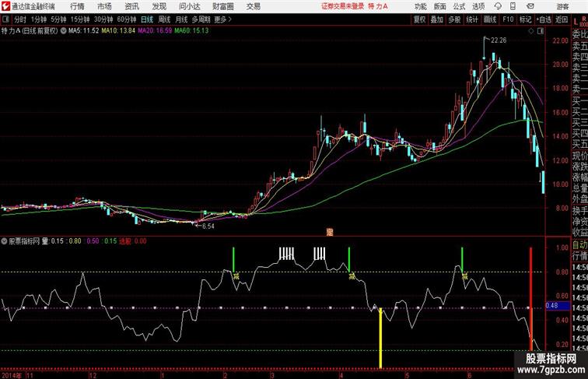Open the mail envelope icon
The image size is (588, 379).
530,6
